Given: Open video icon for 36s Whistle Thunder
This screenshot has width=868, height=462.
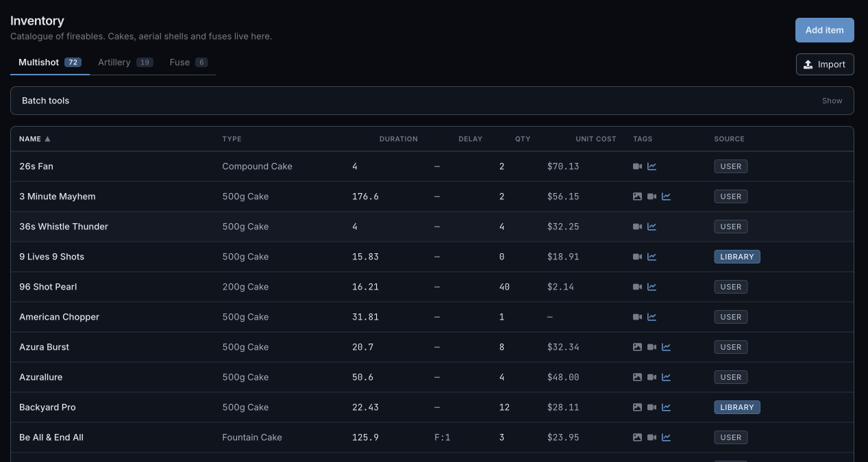Looking at the screenshot, I should point(637,227).
